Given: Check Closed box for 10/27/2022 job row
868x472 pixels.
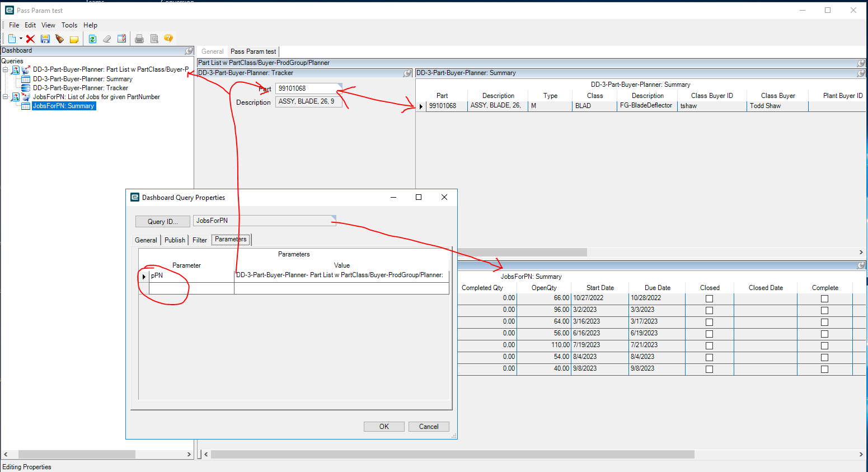Looking at the screenshot, I should 709,299.
